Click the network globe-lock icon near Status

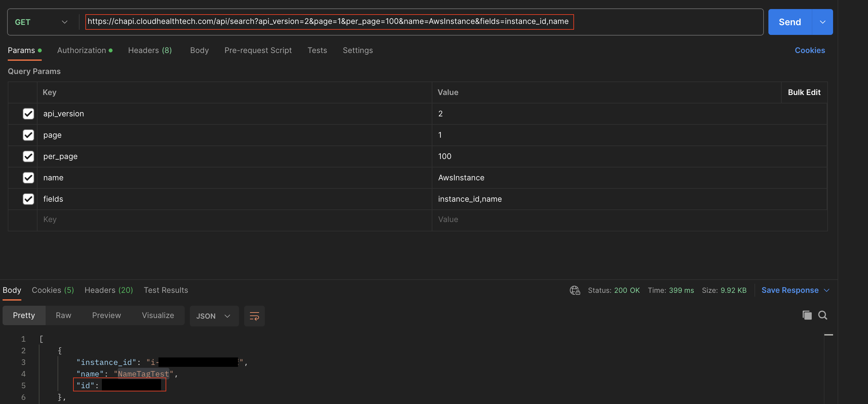tap(574, 290)
